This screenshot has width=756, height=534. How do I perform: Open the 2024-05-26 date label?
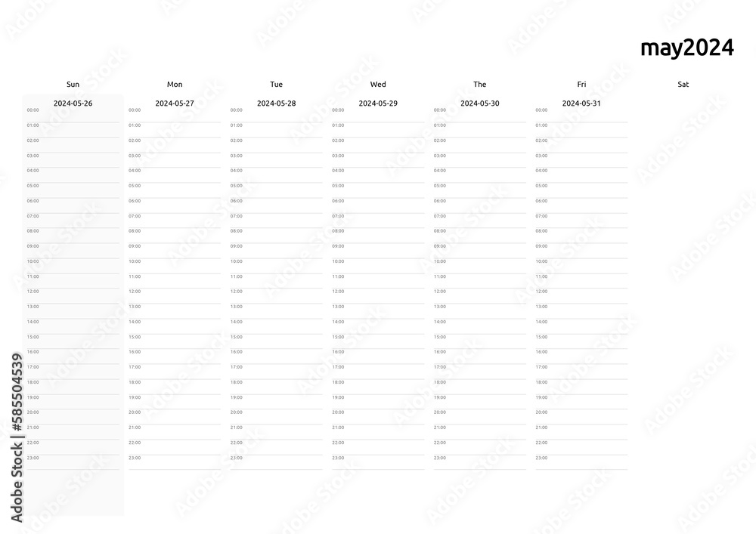(73, 103)
